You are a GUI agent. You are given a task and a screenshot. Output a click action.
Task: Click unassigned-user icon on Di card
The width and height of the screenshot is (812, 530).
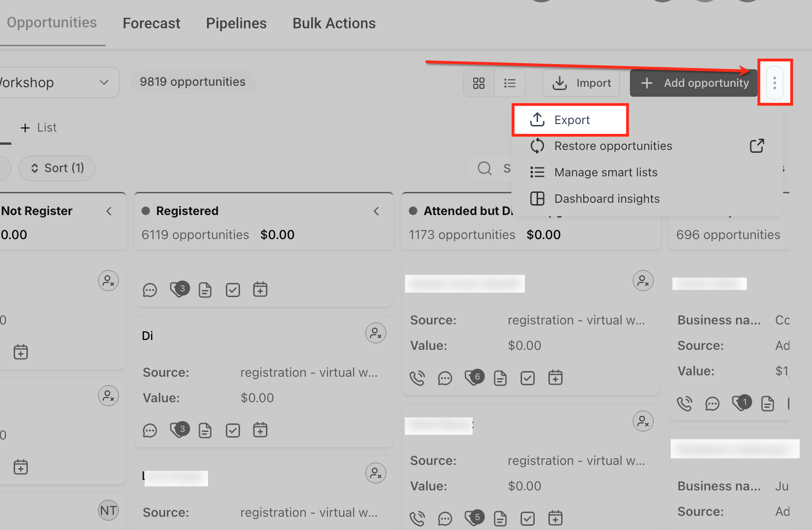point(376,333)
